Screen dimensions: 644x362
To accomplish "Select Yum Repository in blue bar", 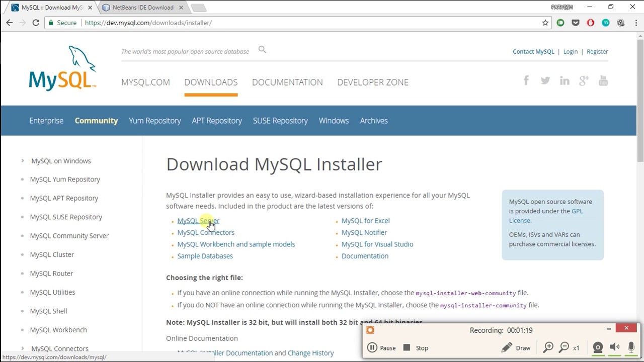I will click(x=154, y=121).
